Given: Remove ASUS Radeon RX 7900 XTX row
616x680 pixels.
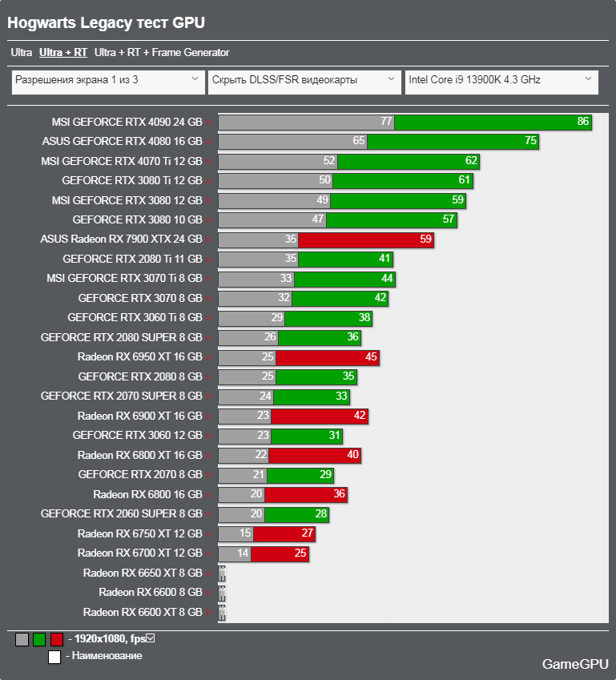Looking at the screenshot, I should (208, 240).
